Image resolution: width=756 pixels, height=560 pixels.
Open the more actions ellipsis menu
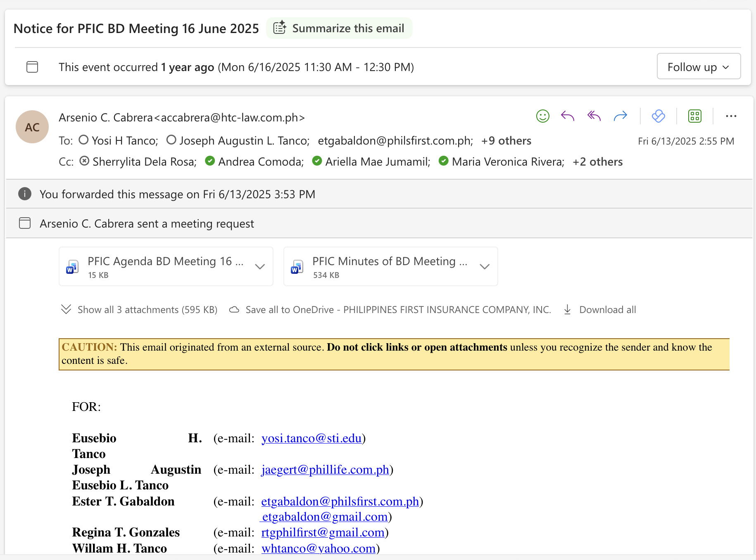pos(731,116)
